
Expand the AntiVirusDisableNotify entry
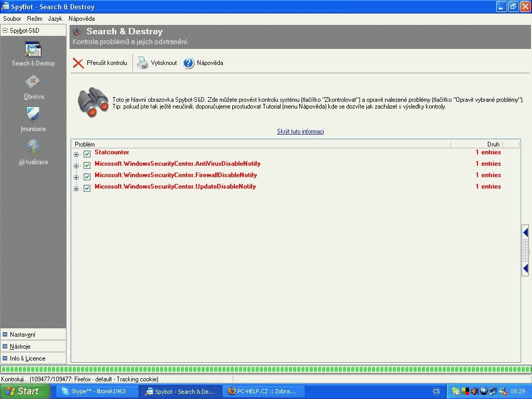click(x=76, y=166)
